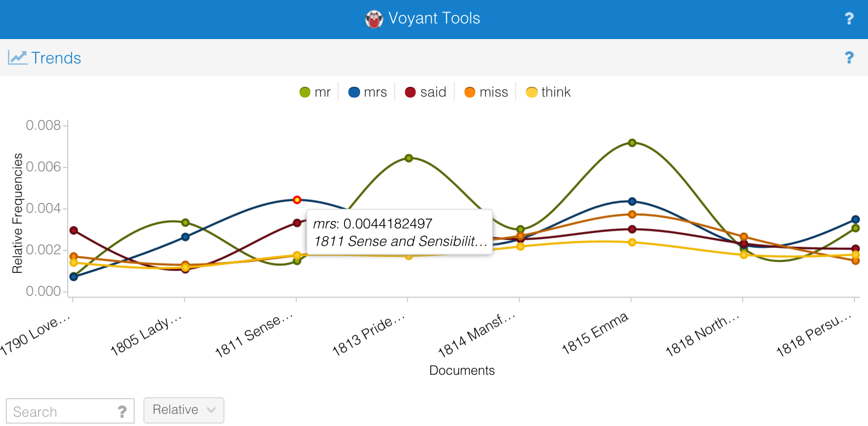
Task: Click the said data point at 1790 Love
Action: 74,230
